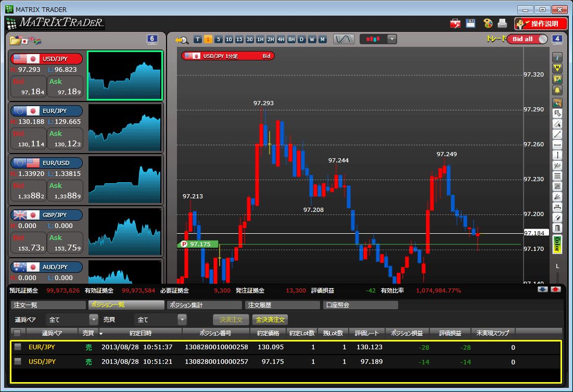Select the Fibonacci arc drawing tool
573x392 pixels.
[x=557, y=166]
